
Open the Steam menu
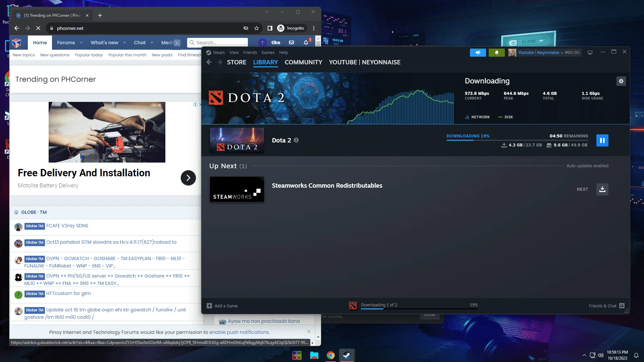[x=218, y=53]
